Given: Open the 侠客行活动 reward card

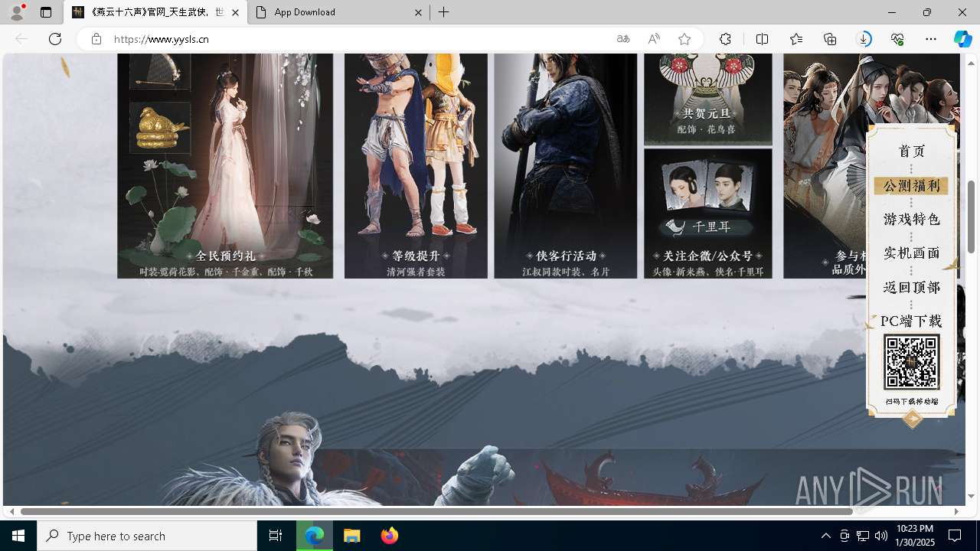Looking at the screenshot, I should pyautogui.click(x=566, y=165).
